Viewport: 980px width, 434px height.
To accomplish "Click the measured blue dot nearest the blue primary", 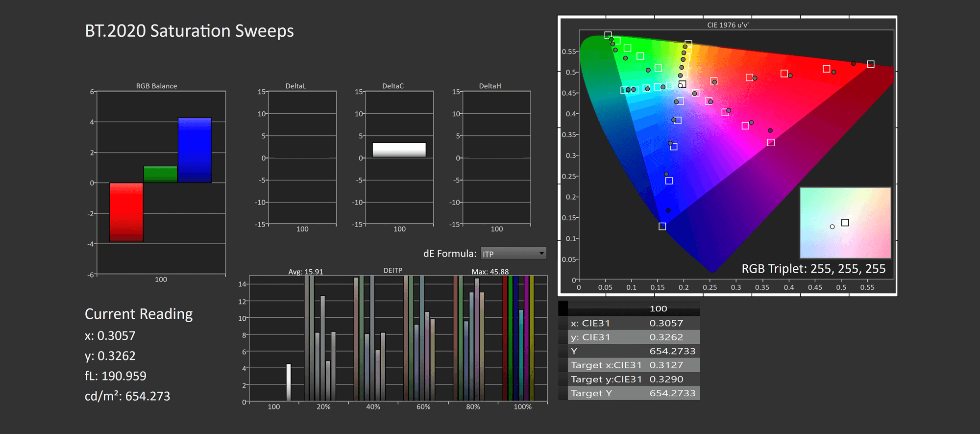I will click(668, 210).
